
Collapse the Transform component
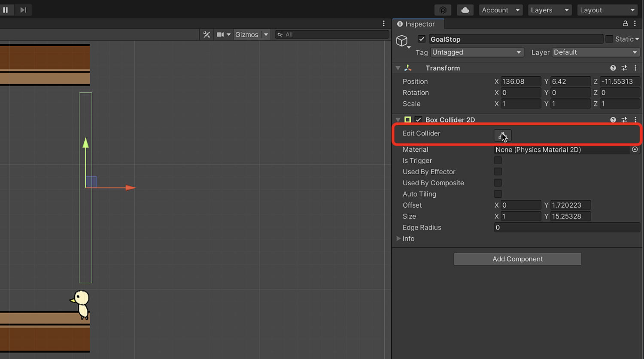pos(398,68)
